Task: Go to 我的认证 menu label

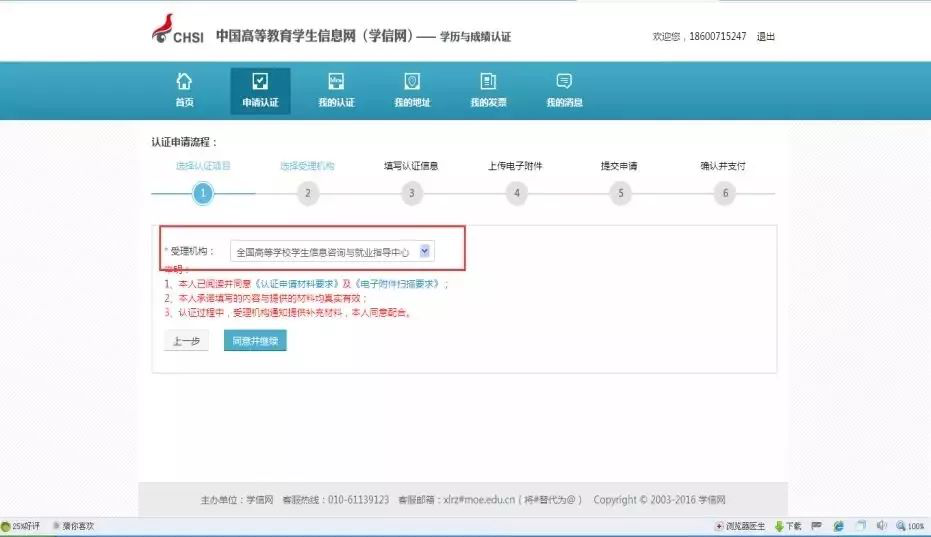Action: [336, 102]
